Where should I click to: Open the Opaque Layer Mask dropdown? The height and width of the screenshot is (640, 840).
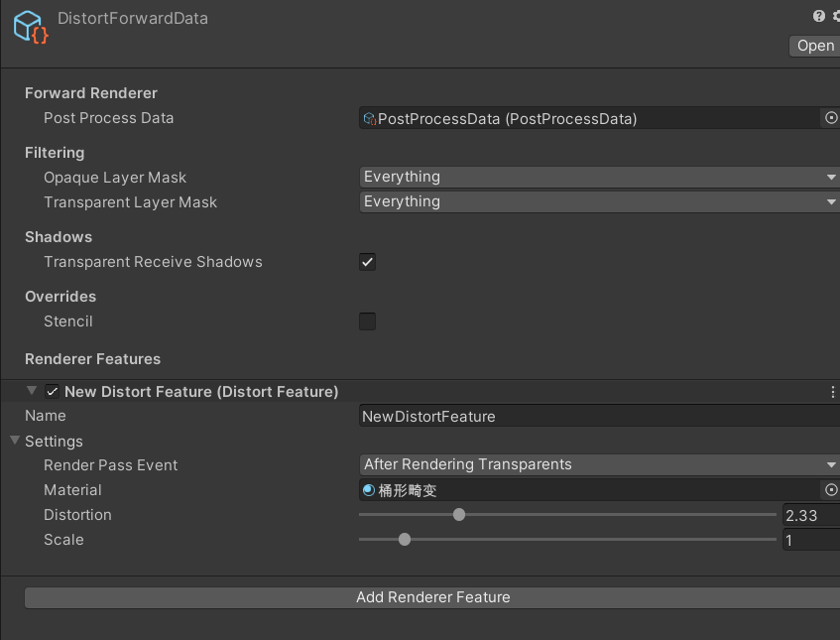click(599, 177)
